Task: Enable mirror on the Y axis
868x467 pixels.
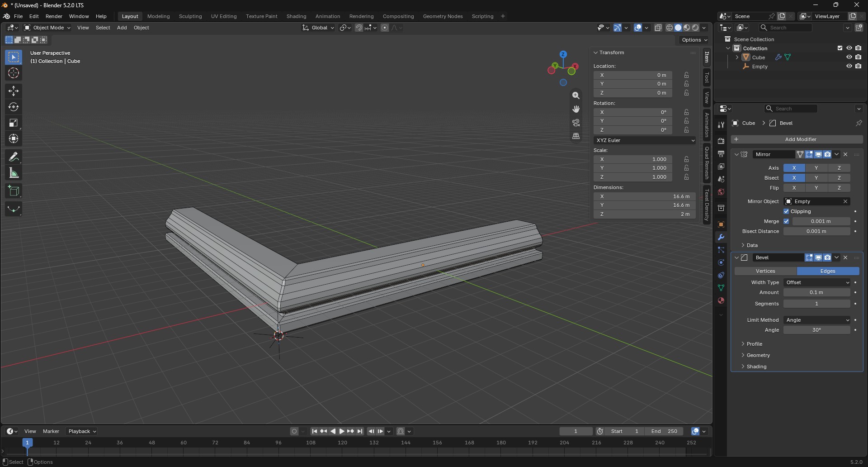Action: tap(816, 168)
